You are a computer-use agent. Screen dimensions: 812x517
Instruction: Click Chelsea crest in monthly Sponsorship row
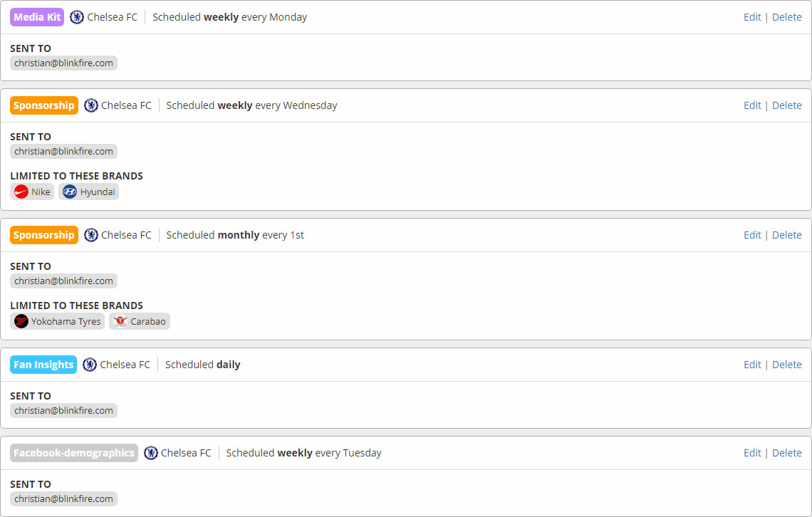(91, 235)
